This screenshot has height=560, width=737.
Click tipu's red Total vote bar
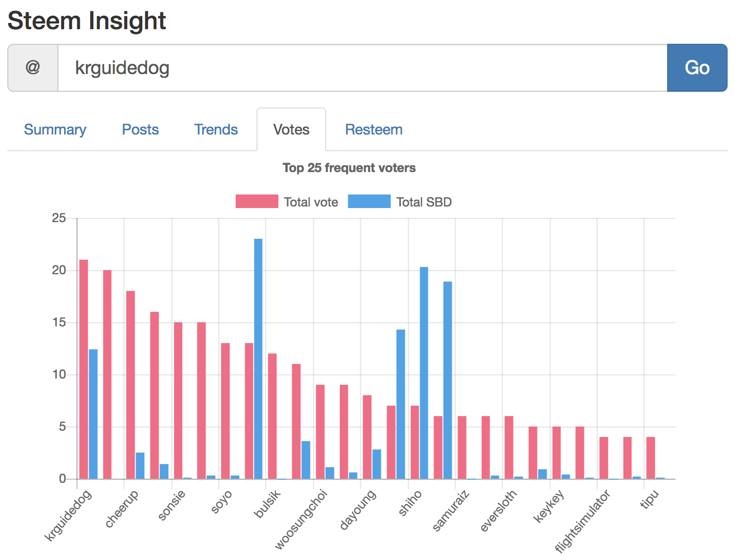(x=650, y=458)
